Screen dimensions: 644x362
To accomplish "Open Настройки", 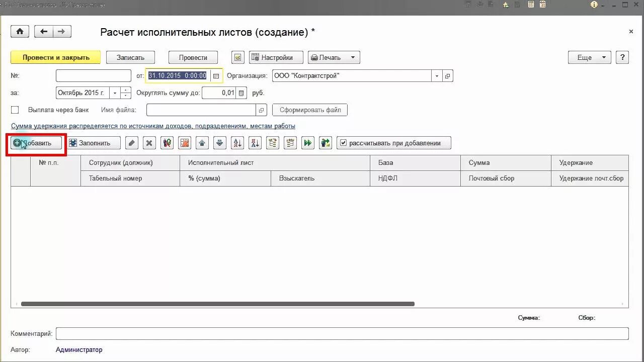I will 276,57.
